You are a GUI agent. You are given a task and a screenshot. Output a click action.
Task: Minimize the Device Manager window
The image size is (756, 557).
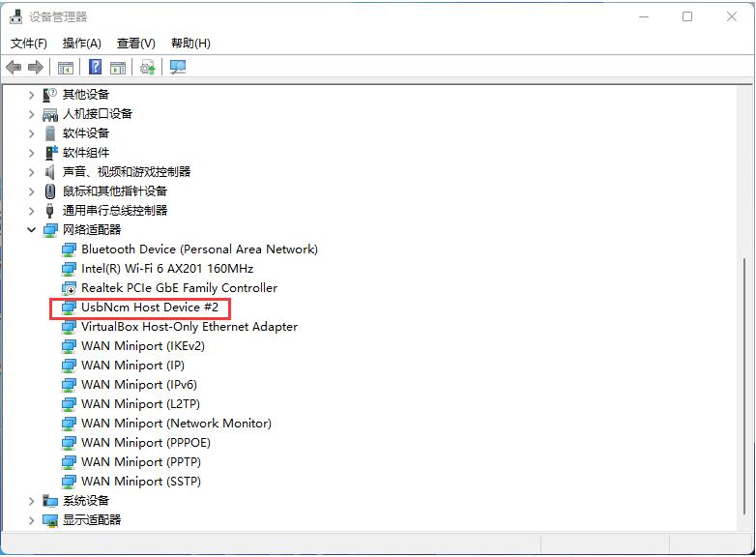click(x=644, y=16)
